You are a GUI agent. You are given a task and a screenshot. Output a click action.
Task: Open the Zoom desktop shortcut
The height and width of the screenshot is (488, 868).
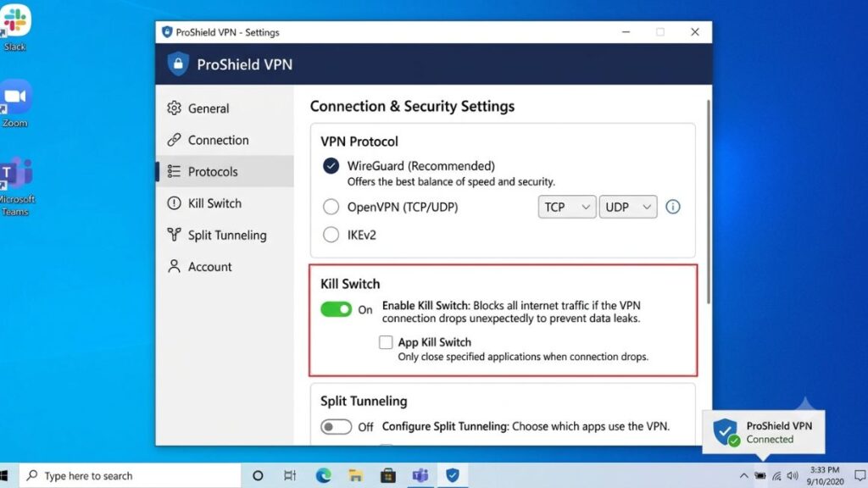pyautogui.click(x=15, y=104)
